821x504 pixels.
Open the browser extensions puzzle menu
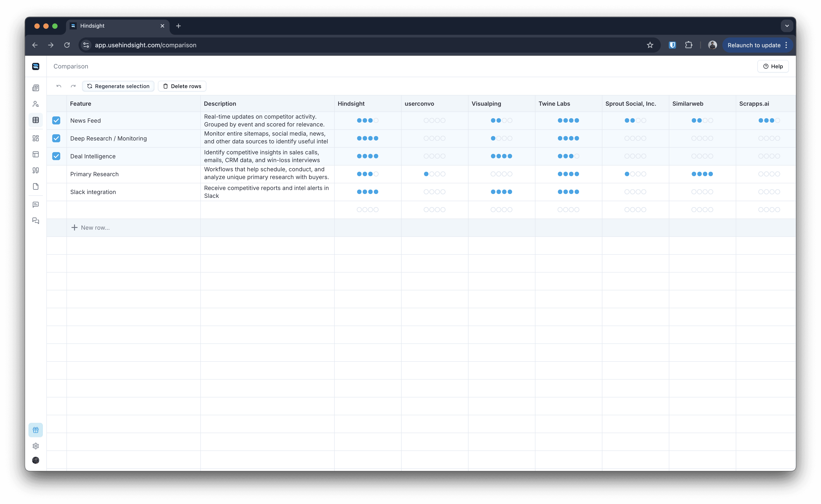pos(689,45)
